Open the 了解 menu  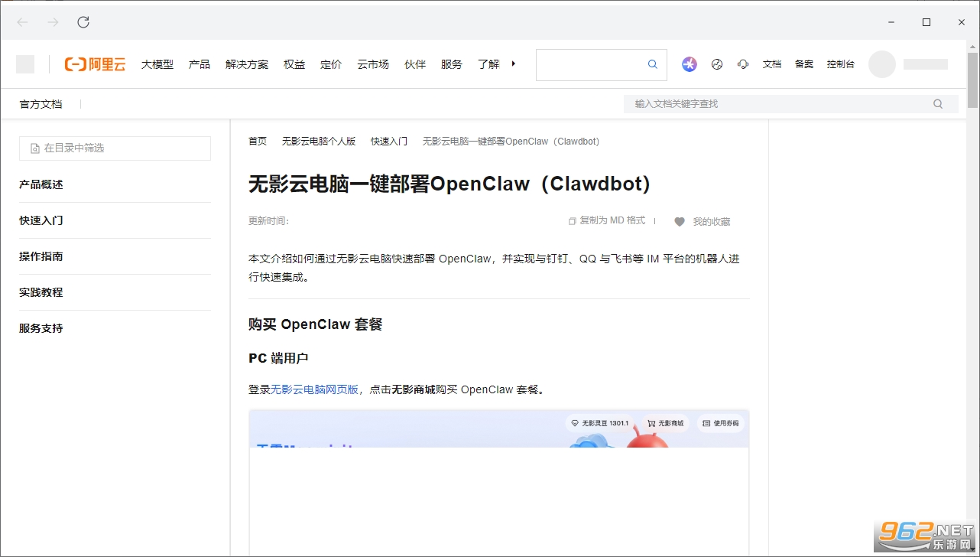(x=488, y=64)
